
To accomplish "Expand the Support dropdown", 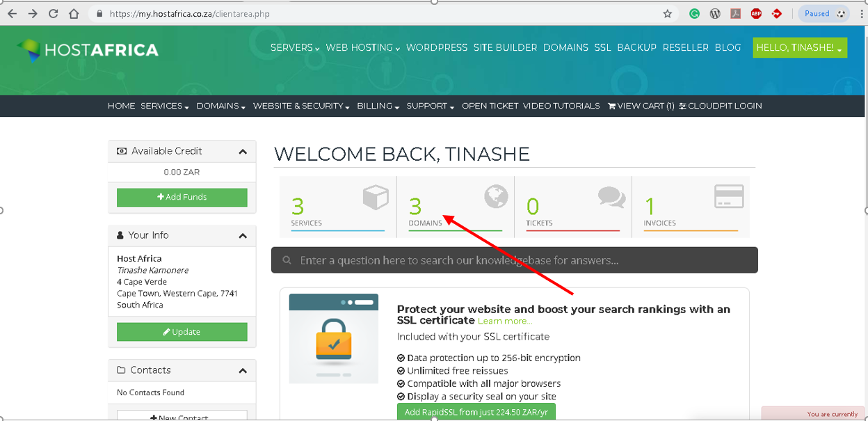I will click(431, 106).
